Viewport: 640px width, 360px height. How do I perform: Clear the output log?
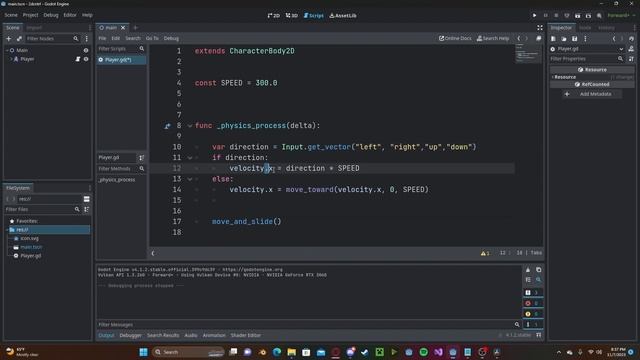point(528,270)
